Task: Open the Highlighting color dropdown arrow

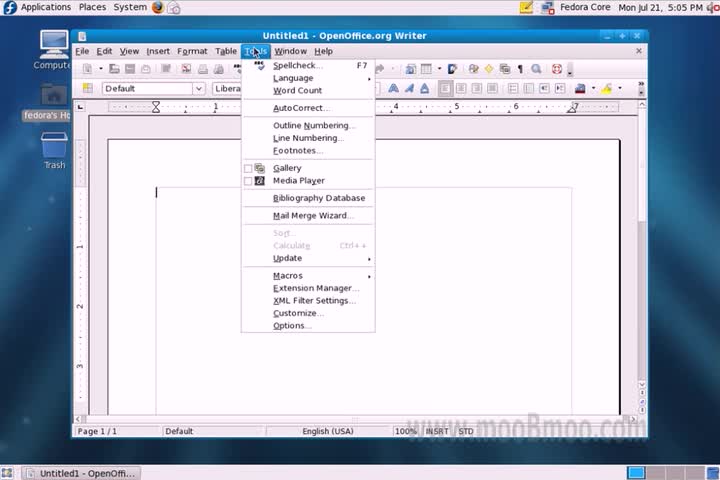Action: click(x=620, y=88)
